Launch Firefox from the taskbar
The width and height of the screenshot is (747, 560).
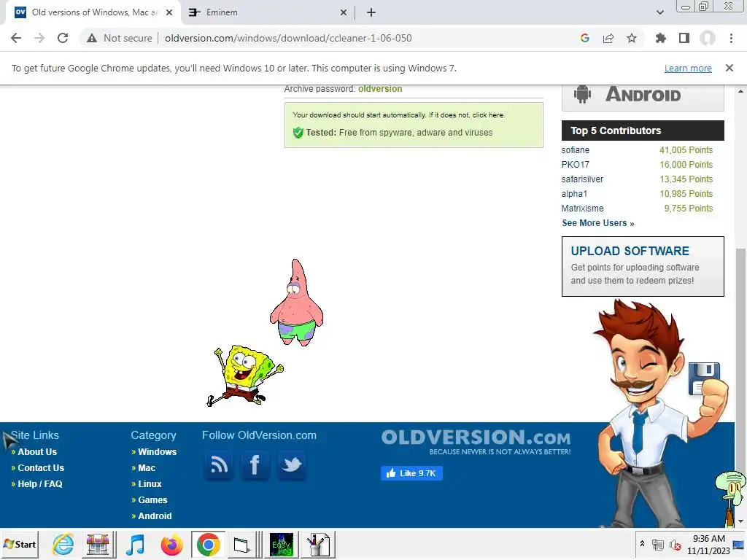pos(172,544)
